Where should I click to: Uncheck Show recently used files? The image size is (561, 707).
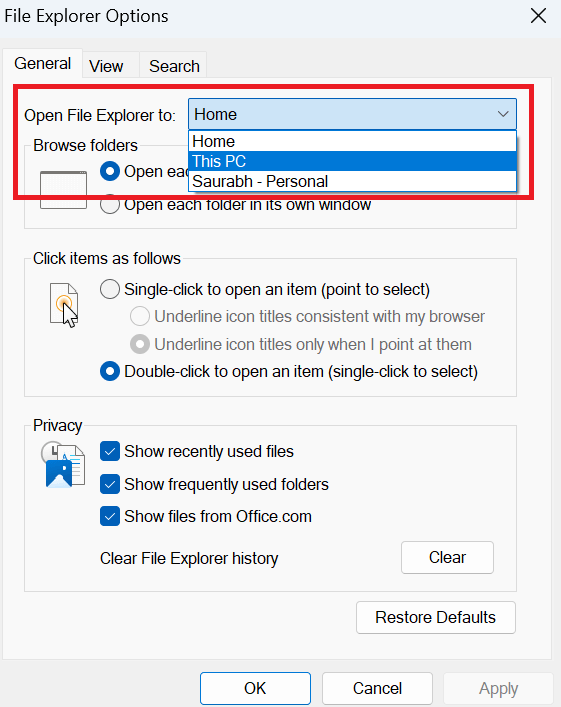click(110, 451)
